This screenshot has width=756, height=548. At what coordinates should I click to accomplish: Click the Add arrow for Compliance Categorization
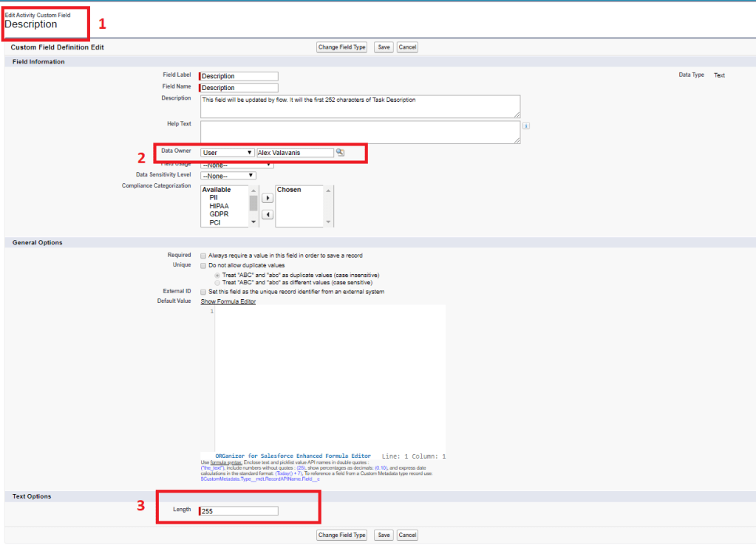point(268,199)
